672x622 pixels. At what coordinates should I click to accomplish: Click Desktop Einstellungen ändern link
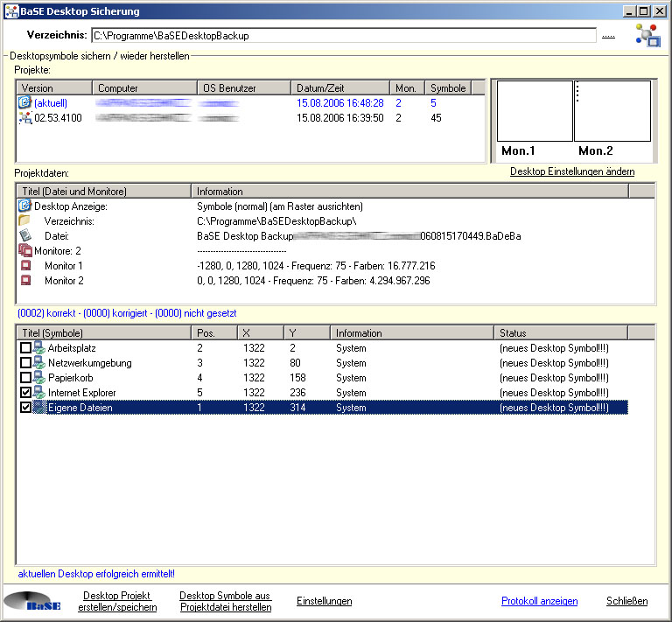pyautogui.click(x=572, y=171)
